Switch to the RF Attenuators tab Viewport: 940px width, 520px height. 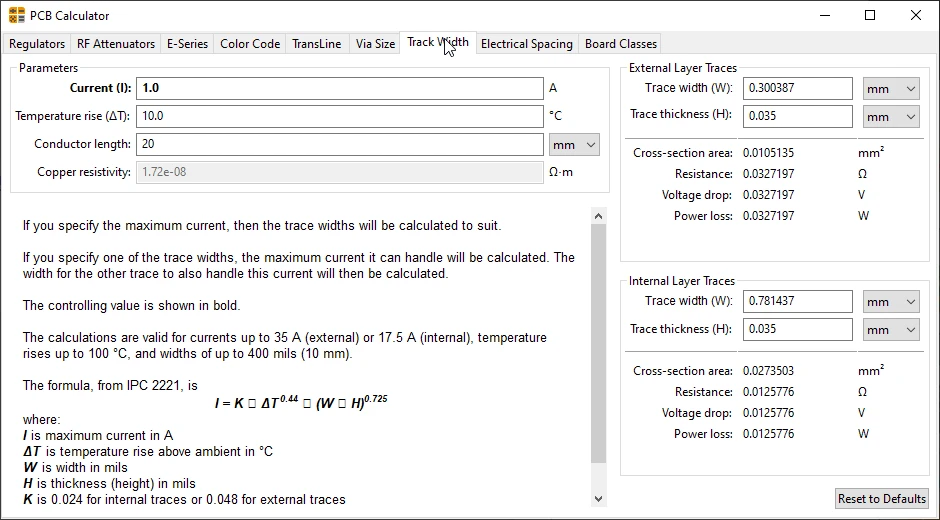[x=116, y=44]
